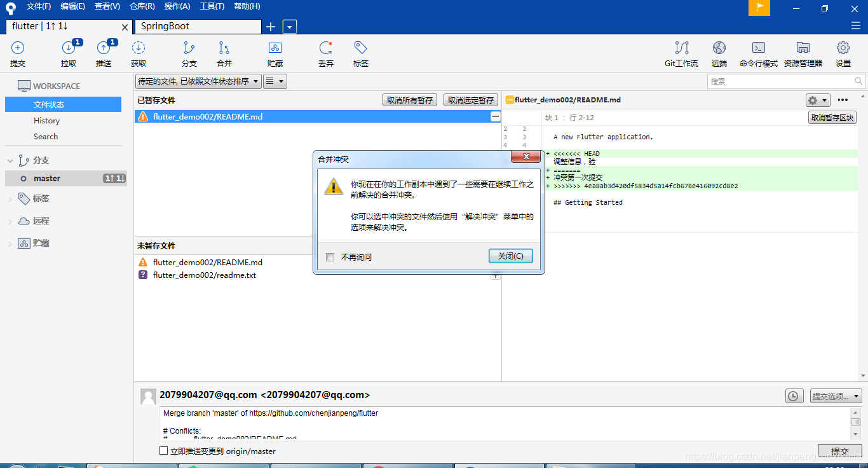This screenshot has height=468, width=868.
Task: Open the three-dots more options in diff header
Action: [x=843, y=100]
